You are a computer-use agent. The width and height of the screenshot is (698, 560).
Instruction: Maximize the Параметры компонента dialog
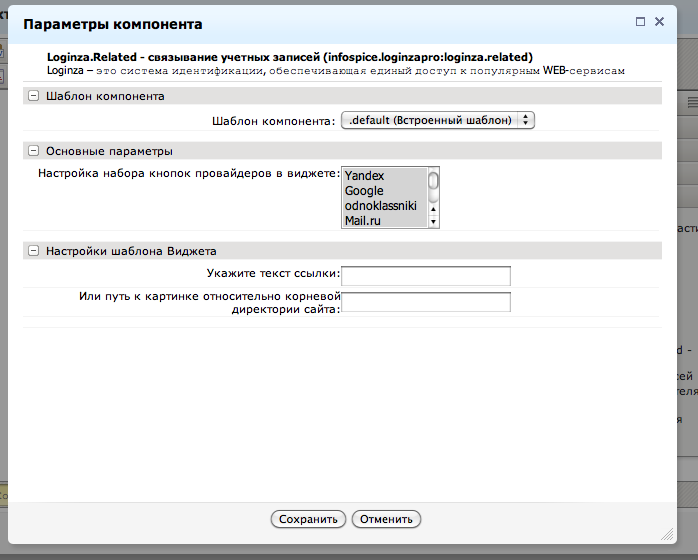coord(640,22)
